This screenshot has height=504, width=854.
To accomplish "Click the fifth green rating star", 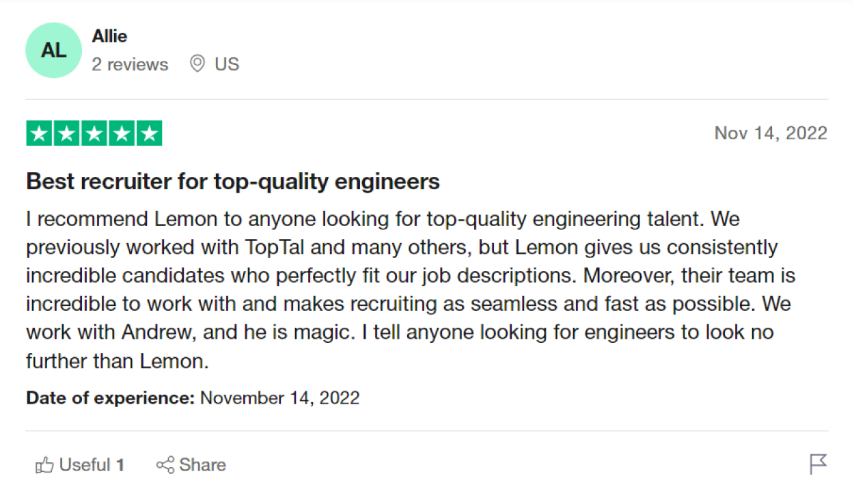I will (149, 133).
